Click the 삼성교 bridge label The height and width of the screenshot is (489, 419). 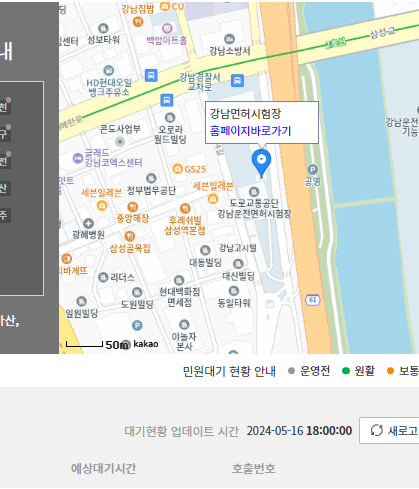383,33
